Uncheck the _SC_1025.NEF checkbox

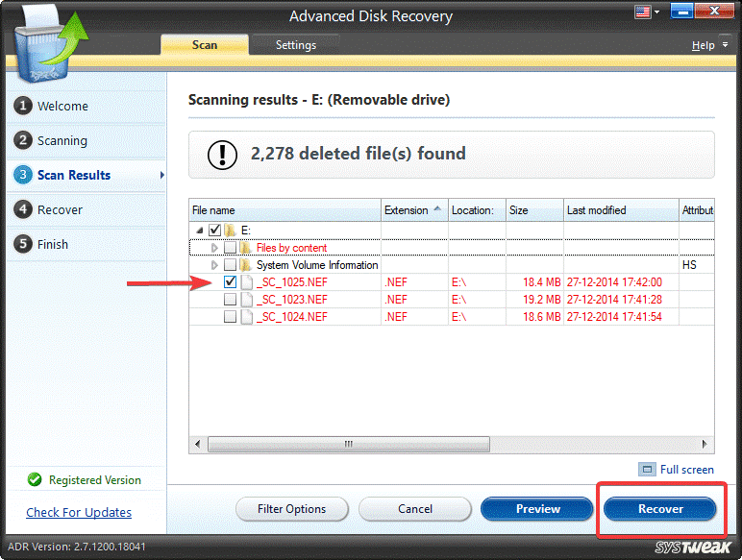230,281
